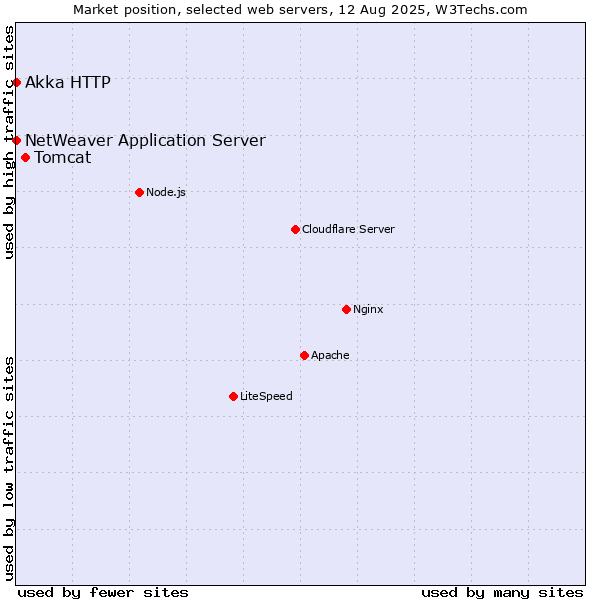Viewport: 600px width, 600px height.
Task: Click the 'used by fewer sites' axis label
Action: click(x=103, y=593)
